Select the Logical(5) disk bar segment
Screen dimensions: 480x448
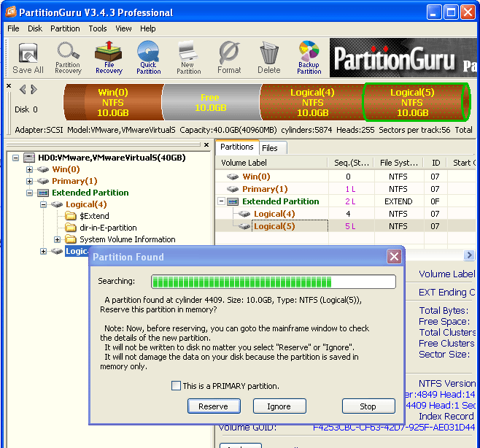(416, 102)
